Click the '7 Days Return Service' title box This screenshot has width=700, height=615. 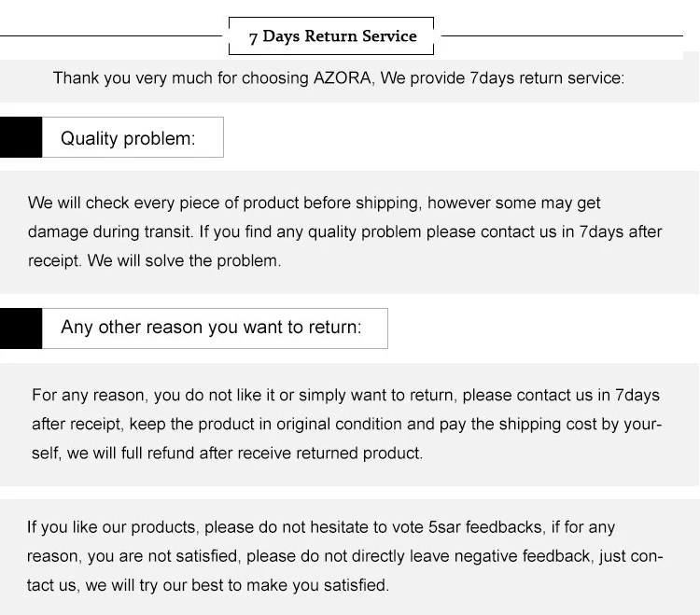point(332,36)
